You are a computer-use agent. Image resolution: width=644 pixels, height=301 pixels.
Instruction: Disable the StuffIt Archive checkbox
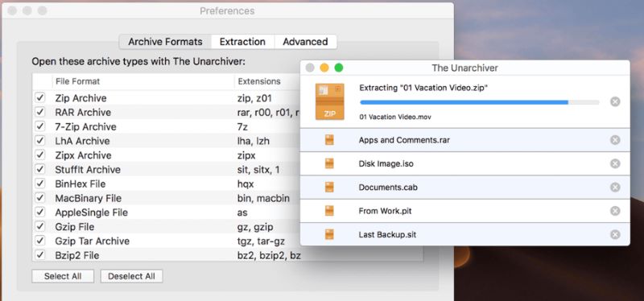(x=39, y=169)
